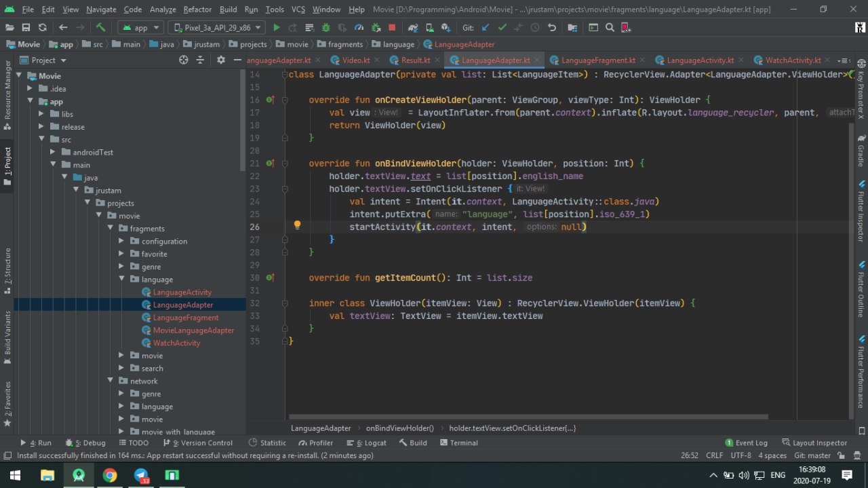Viewport: 868px width, 488px height.
Task: Expand the androidTest folder
Action: point(54,152)
